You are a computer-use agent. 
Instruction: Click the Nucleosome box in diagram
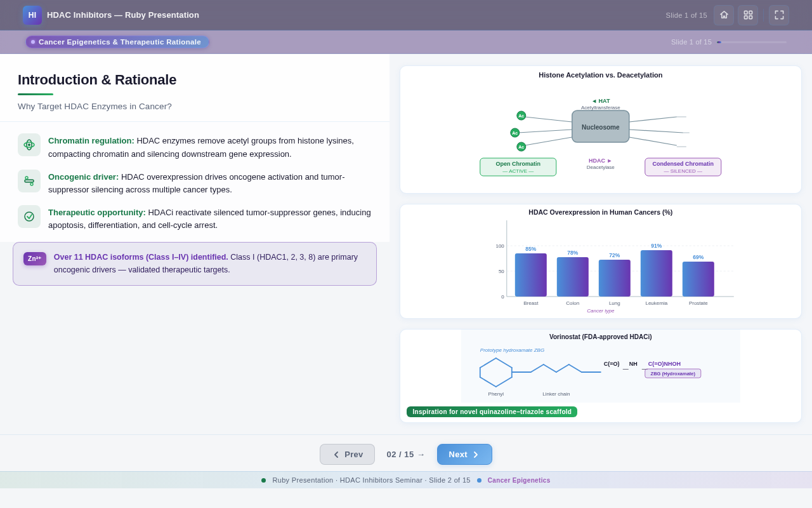[x=600, y=127]
